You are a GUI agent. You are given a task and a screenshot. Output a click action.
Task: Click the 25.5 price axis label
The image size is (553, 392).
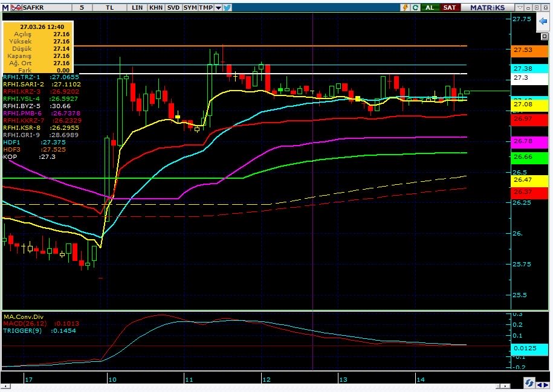click(x=520, y=295)
